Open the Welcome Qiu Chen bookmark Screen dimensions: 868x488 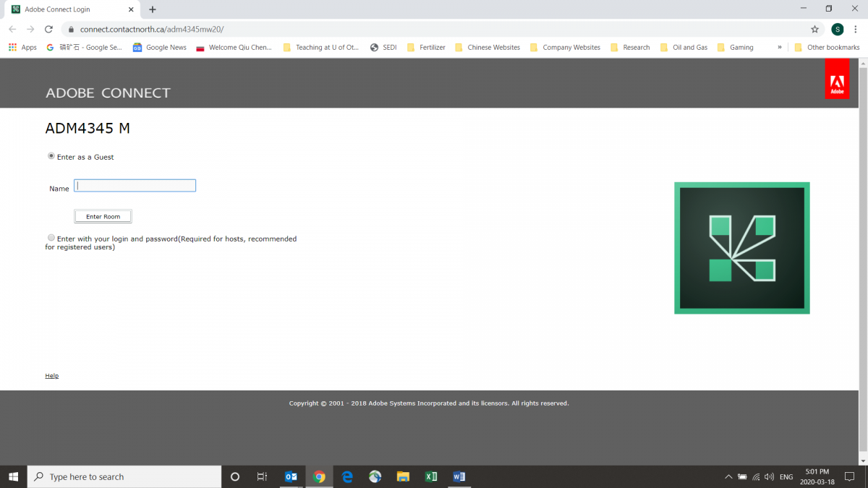coord(234,47)
